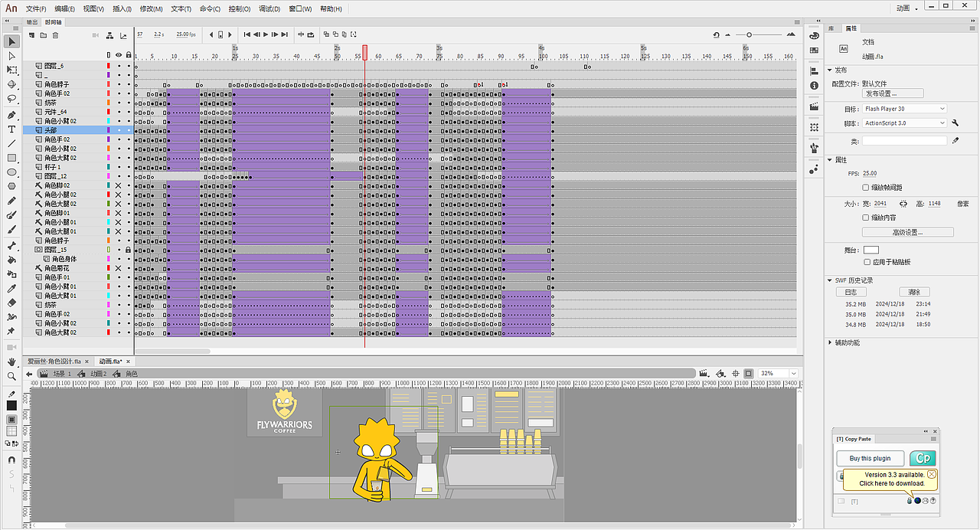The width and height of the screenshot is (980, 530).
Task: Collapse the 发布 section
Action: click(x=830, y=70)
